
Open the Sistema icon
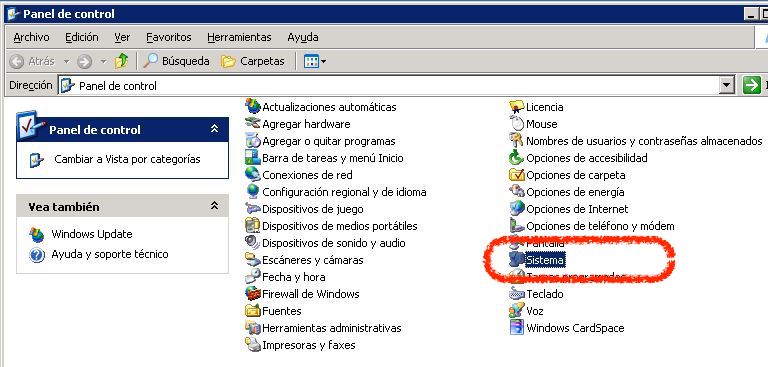point(517,260)
